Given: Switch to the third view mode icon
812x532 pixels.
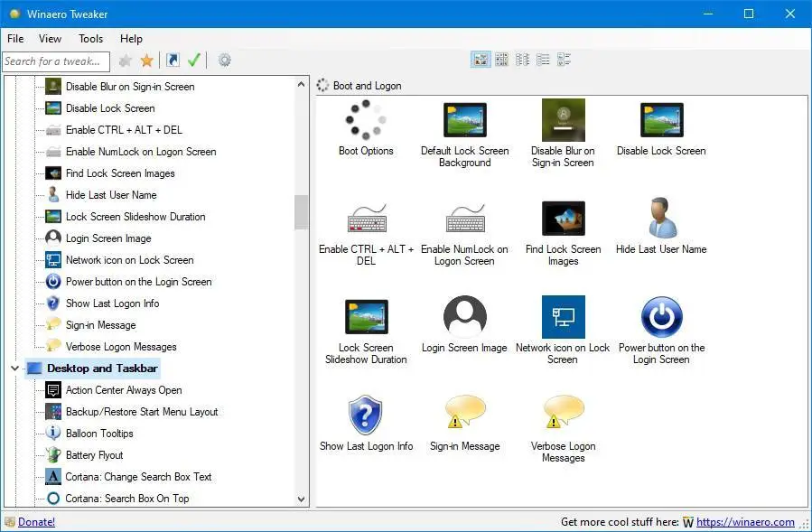Looking at the screenshot, I should point(522,60).
